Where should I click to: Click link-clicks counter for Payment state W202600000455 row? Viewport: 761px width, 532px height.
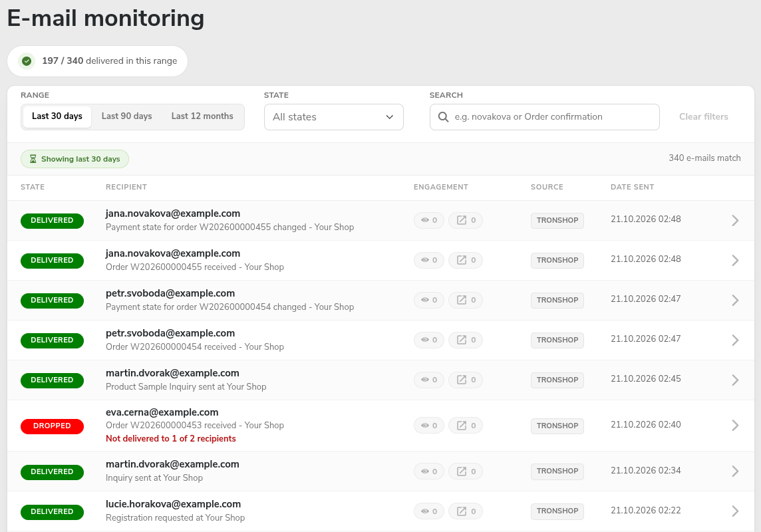point(466,220)
